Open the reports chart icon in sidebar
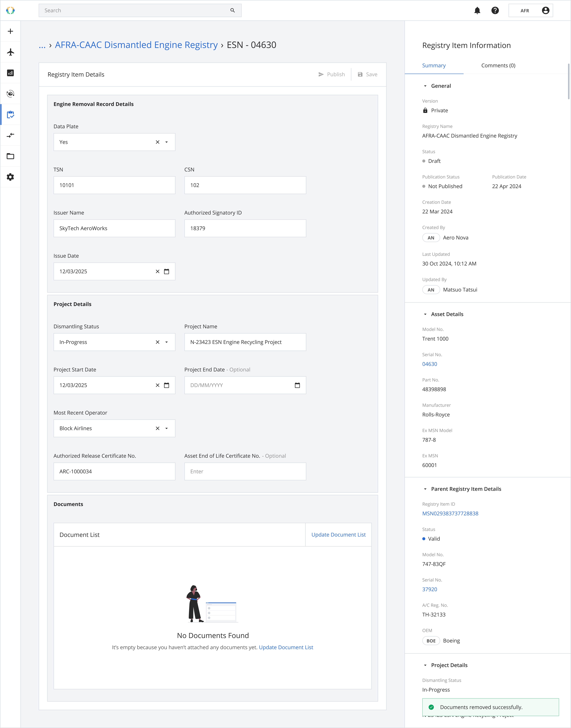Viewport: 571px width, 728px height. coord(10,73)
